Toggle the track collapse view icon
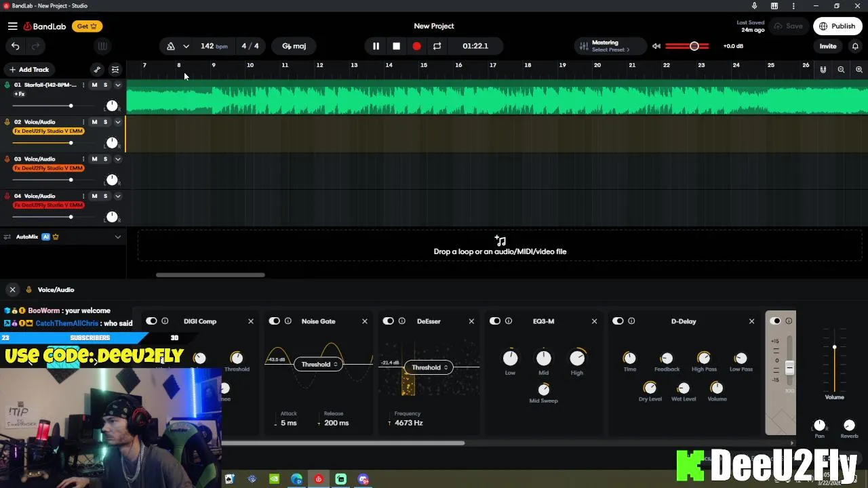 point(115,69)
